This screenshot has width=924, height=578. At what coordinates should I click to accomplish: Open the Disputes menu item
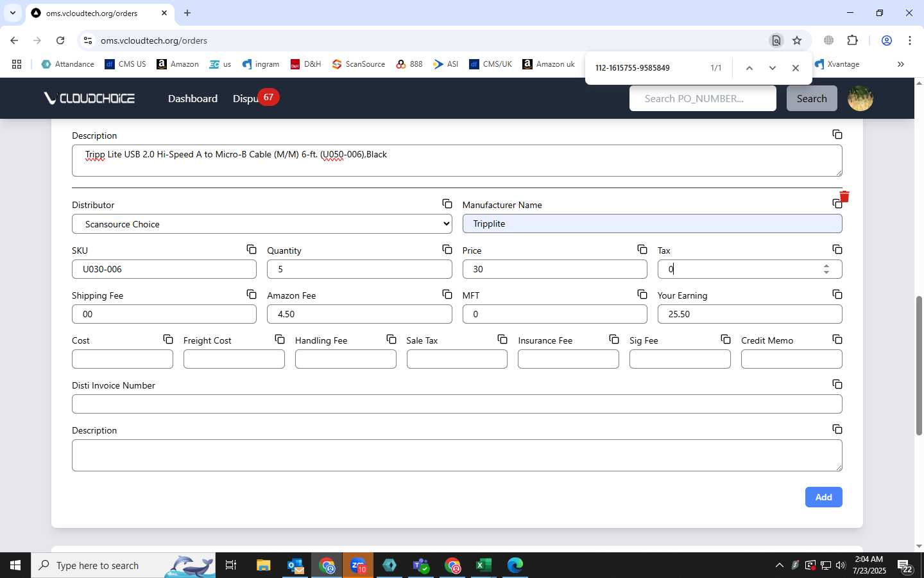tap(246, 98)
